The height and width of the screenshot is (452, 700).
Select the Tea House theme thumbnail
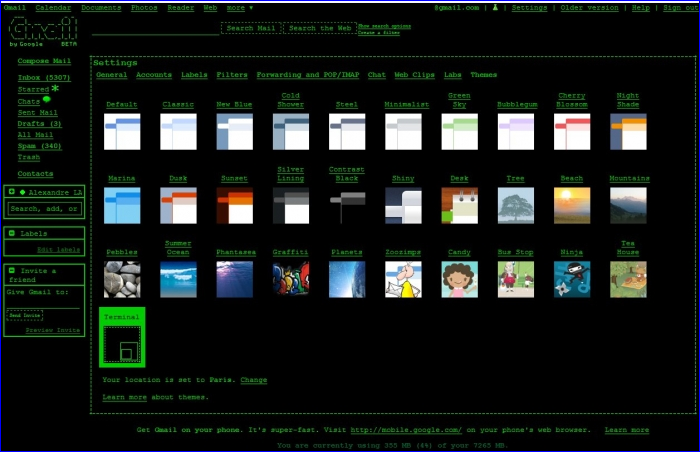(x=628, y=280)
